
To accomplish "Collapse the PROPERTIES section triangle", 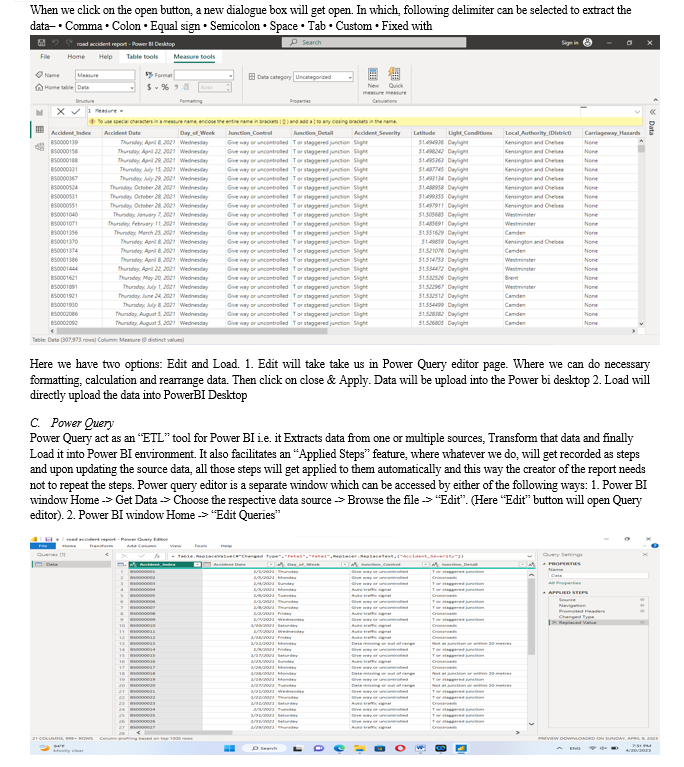I will click(545, 564).
